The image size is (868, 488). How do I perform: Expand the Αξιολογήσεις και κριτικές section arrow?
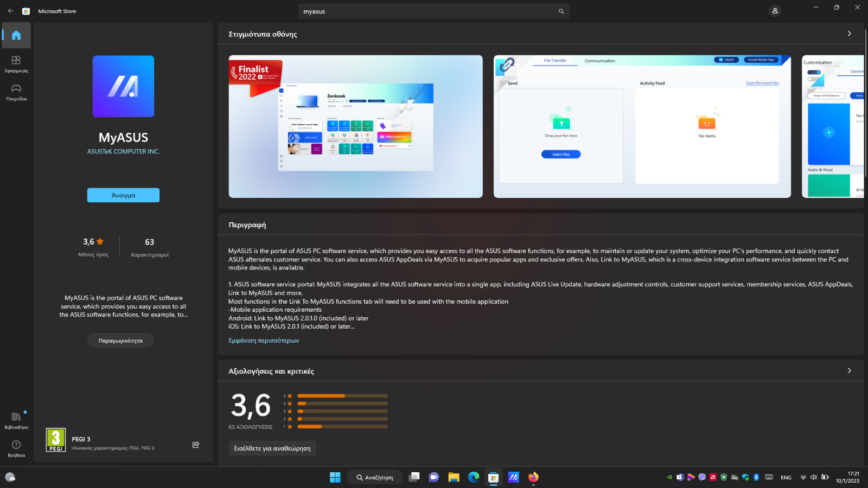click(x=849, y=371)
